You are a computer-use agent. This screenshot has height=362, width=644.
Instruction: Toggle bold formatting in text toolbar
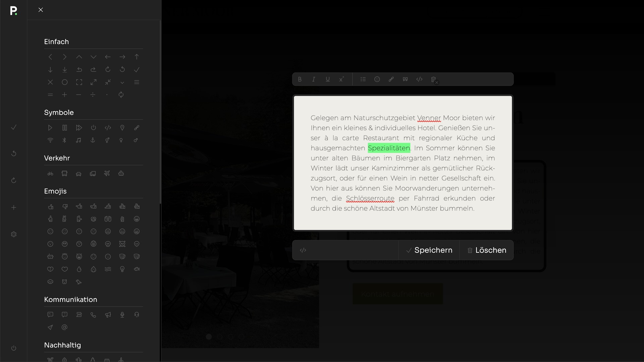click(300, 79)
